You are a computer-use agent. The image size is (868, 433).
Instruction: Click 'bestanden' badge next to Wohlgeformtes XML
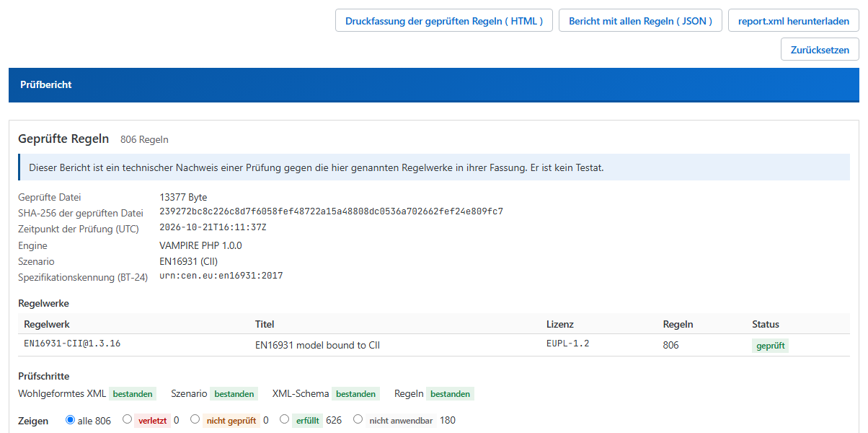click(133, 394)
